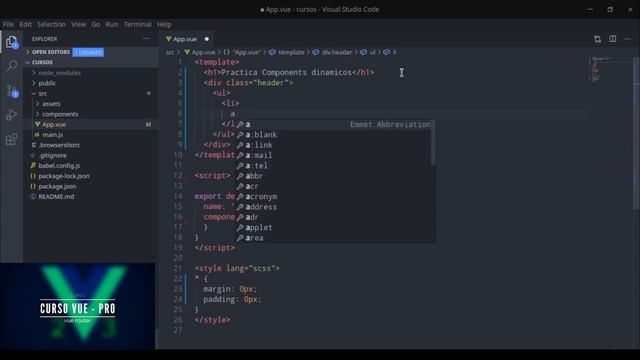Expand the components folder
640x360 pixels.
click(60, 114)
